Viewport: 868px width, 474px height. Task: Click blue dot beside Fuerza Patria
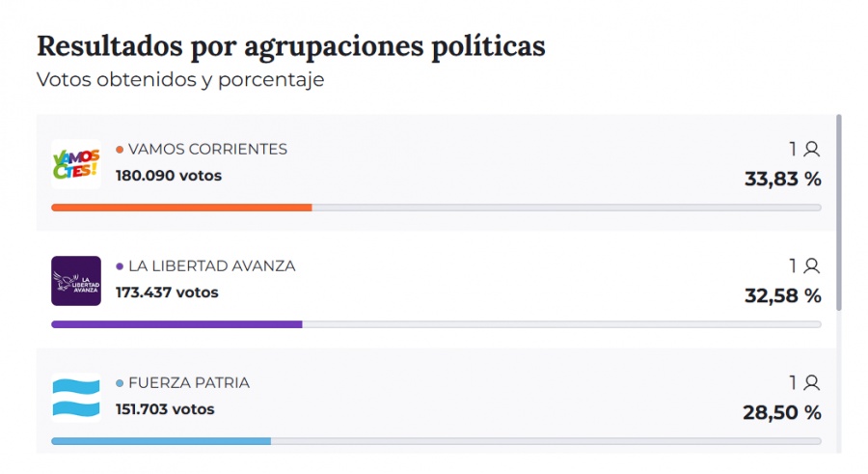click(x=120, y=383)
